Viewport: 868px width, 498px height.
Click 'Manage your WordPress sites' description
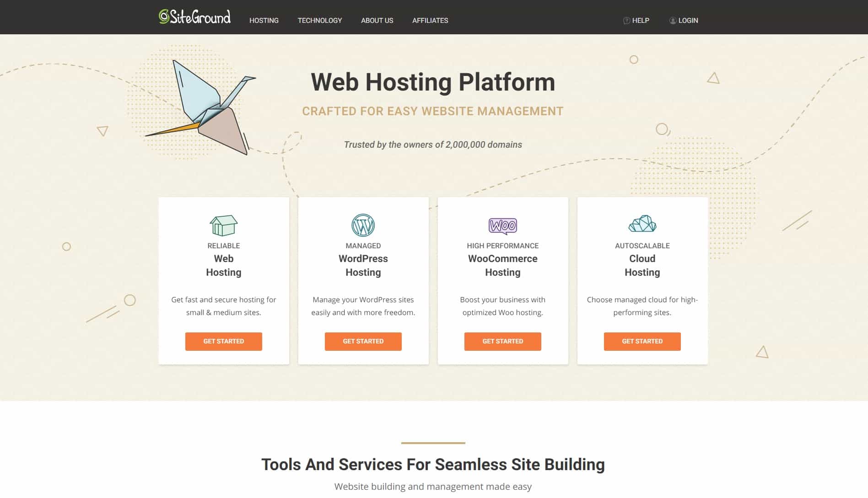coord(363,306)
